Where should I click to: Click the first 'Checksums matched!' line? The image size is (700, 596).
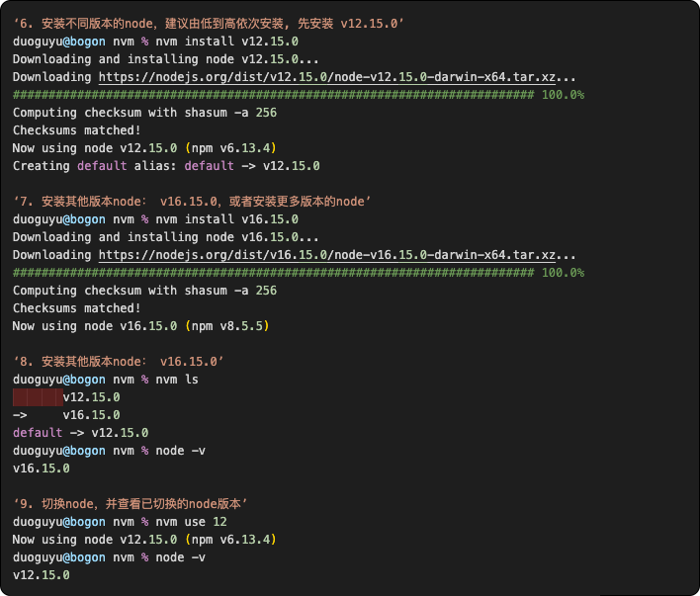(x=77, y=130)
